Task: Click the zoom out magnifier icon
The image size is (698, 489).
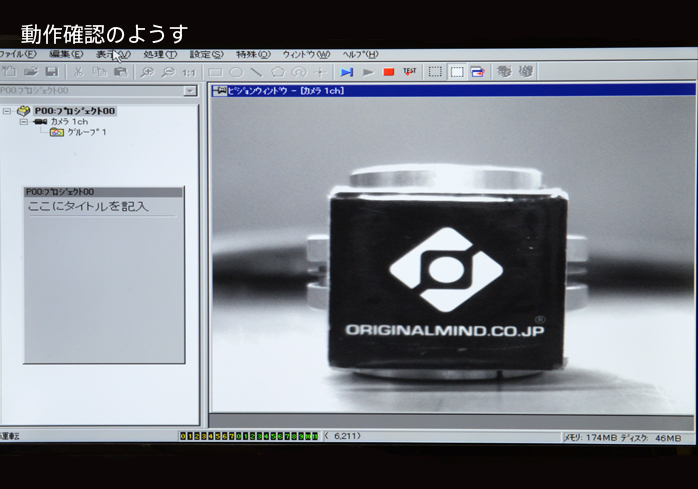Action: [x=167, y=72]
